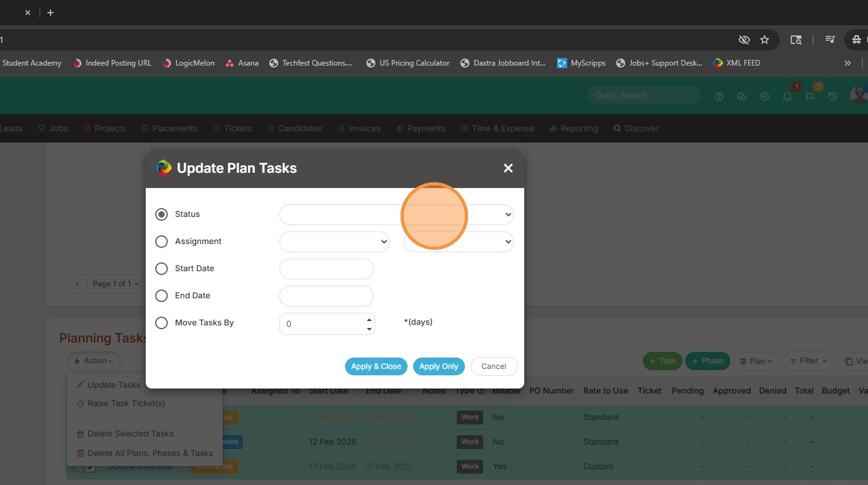The image size is (868, 485).
Task: Open the Plan dropdown
Action: 756,361
